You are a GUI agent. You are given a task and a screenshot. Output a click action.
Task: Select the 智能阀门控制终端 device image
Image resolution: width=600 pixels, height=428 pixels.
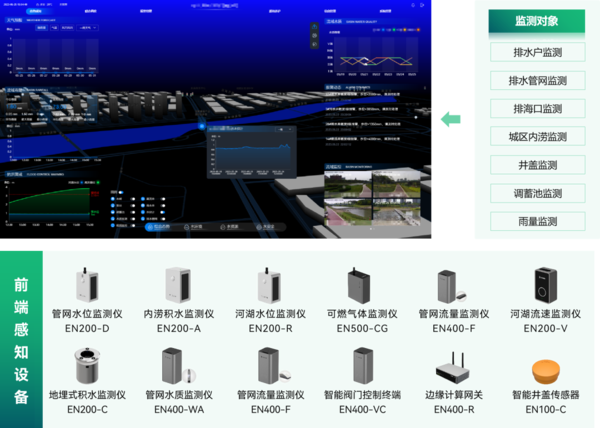[x=363, y=366]
